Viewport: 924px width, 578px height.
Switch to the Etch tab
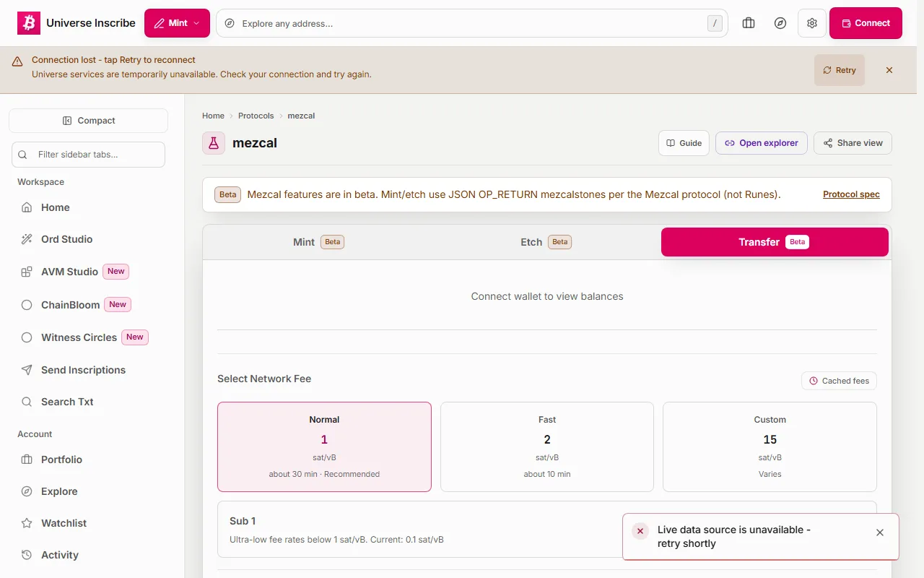point(546,242)
